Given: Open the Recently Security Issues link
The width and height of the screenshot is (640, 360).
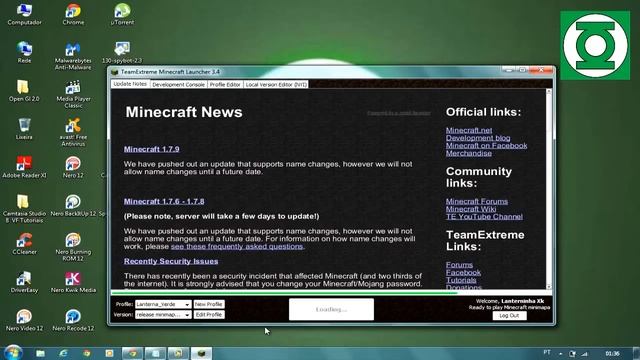Looking at the screenshot, I should click(x=171, y=261).
